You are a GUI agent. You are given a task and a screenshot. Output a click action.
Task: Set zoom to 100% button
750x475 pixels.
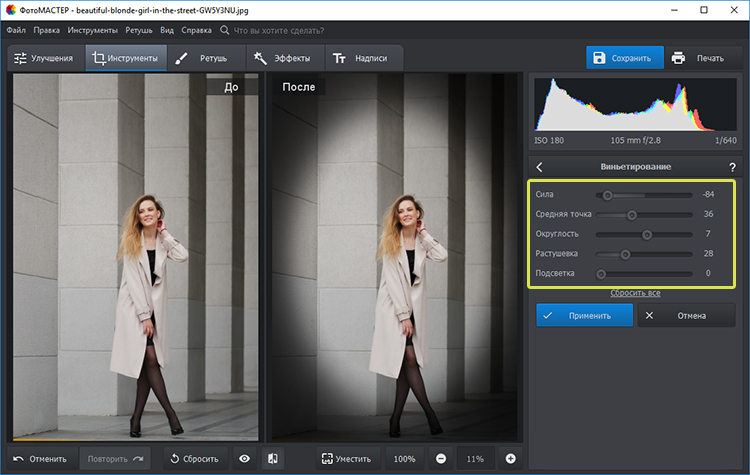tap(404, 458)
